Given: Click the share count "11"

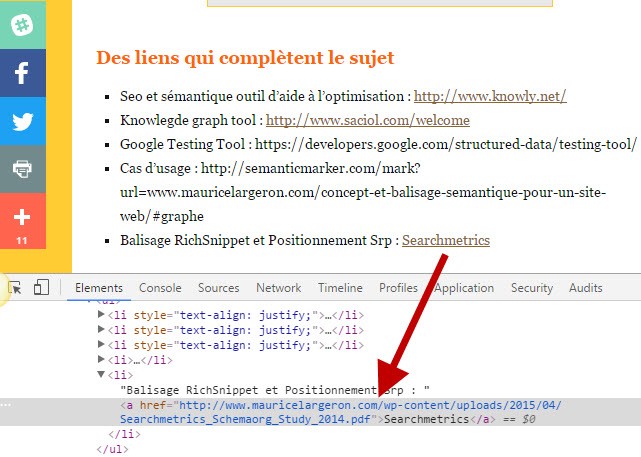Looking at the screenshot, I should 22,241.
